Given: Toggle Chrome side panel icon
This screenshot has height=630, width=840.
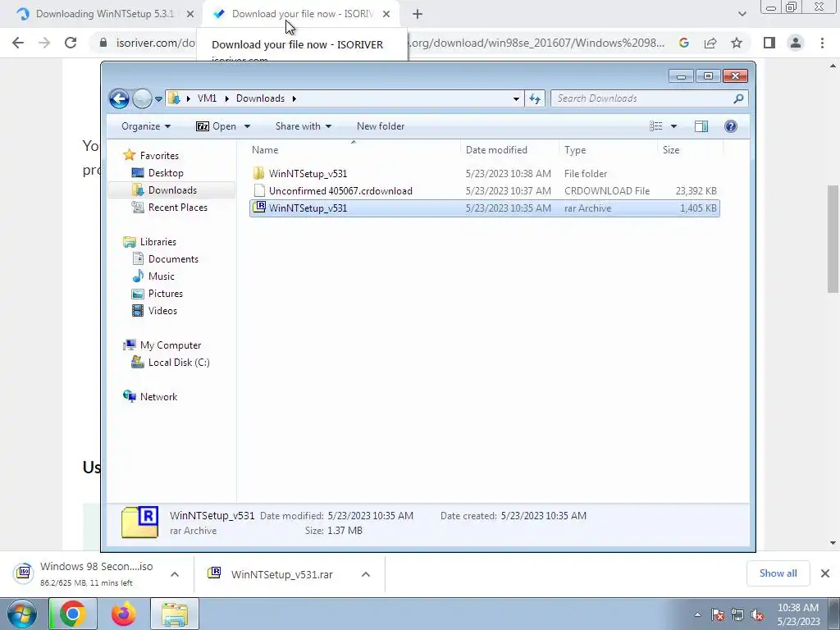Looking at the screenshot, I should 769,43.
